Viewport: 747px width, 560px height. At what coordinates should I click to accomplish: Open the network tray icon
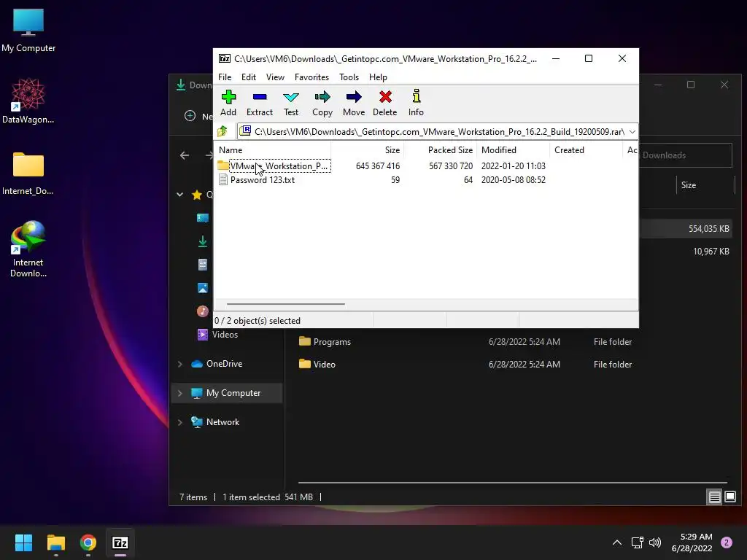pos(638,542)
